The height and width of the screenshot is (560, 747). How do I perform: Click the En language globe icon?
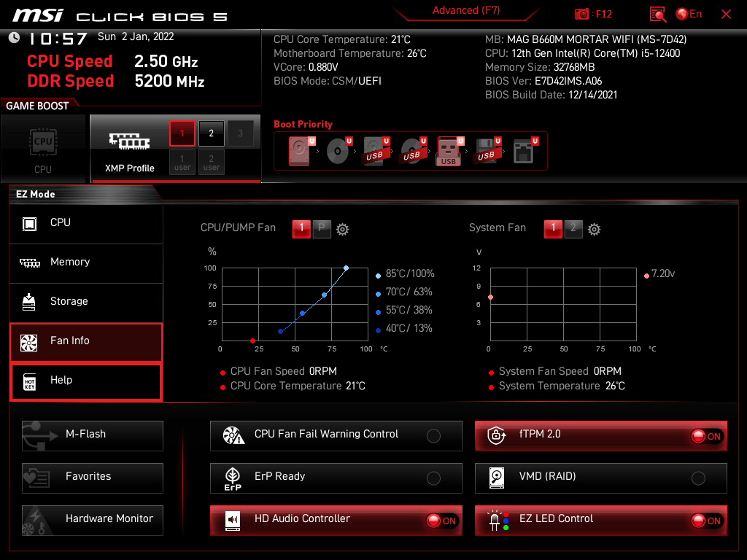click(683, 15)
